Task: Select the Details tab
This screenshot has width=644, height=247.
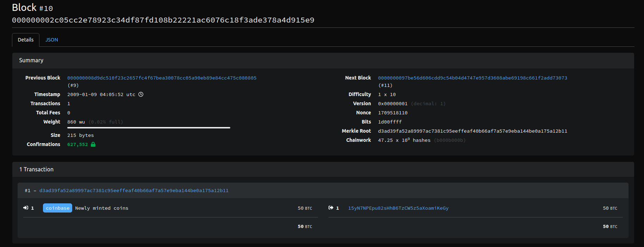Action: tap(26, 40)
